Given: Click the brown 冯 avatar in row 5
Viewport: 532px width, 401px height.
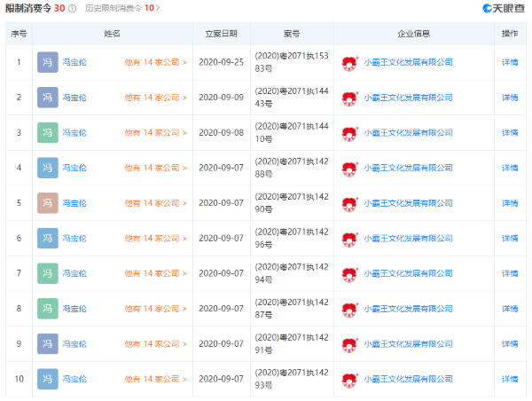Looking at the screenshot, I should click(48, 203).
